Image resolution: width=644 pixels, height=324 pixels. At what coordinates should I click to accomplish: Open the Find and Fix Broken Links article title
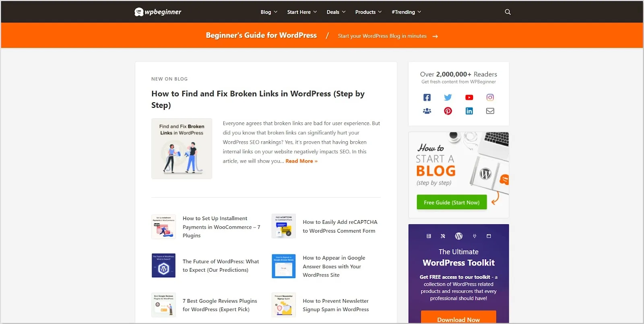(258, 99)
